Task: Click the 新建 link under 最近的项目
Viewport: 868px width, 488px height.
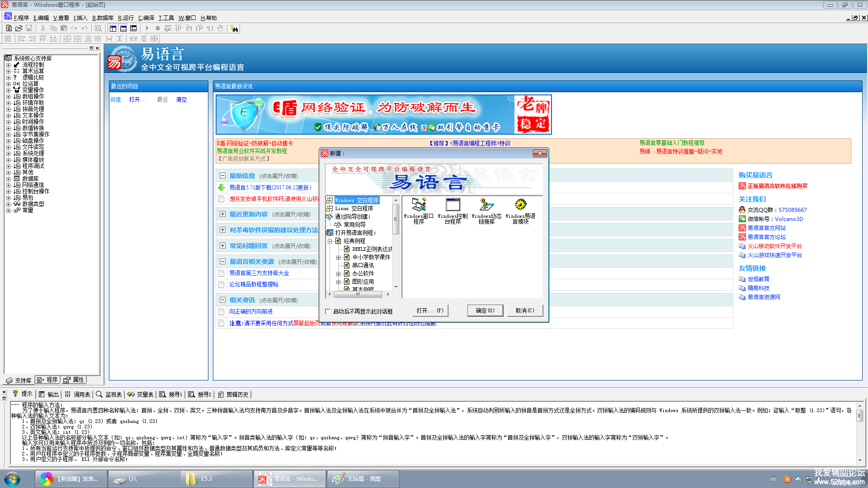Action: tap(116, 99)
